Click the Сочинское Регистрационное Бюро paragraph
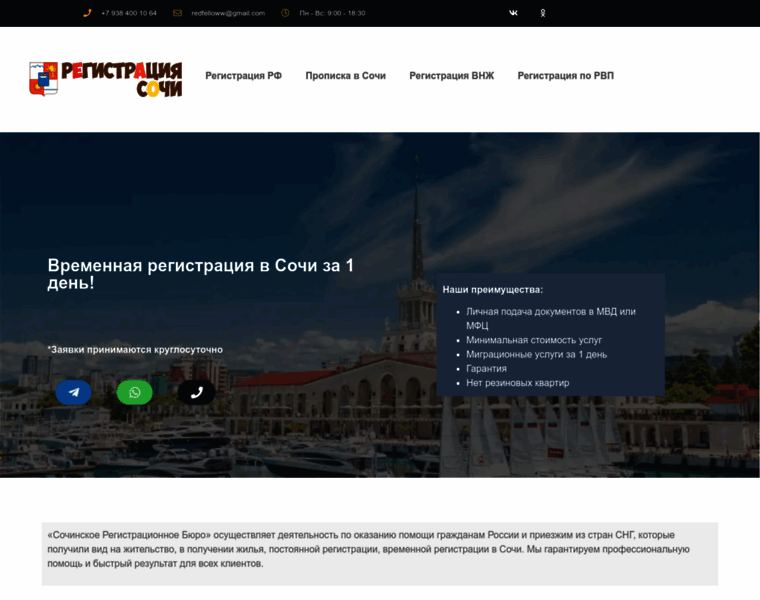The height and width of the screenshot is (600, 760). tap(379, 549)
